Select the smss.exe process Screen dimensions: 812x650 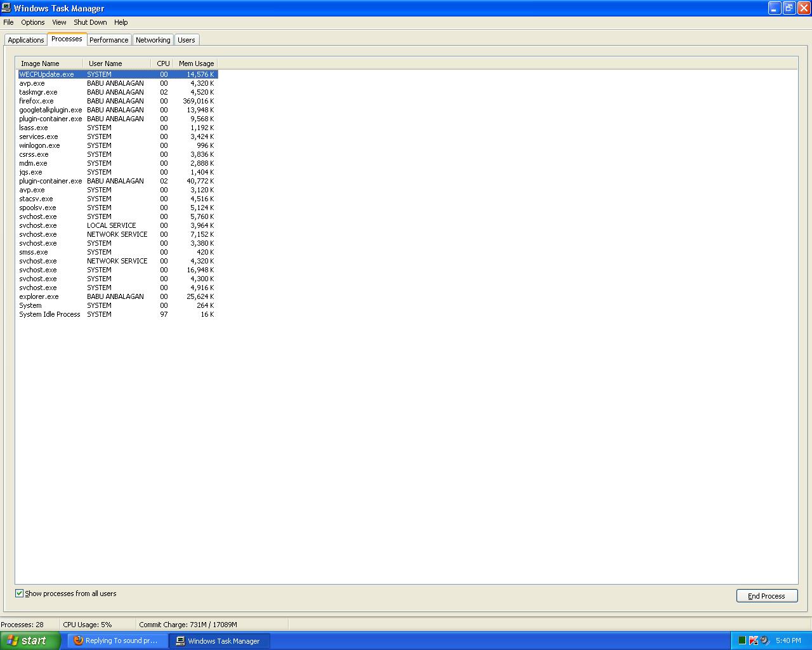click(117, 252)
